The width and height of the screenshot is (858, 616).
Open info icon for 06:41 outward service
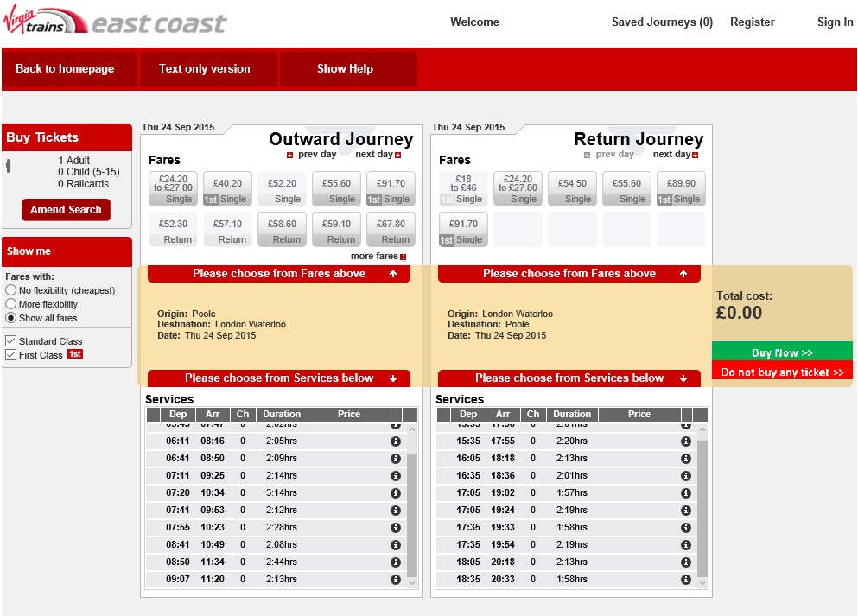point(396,459)
